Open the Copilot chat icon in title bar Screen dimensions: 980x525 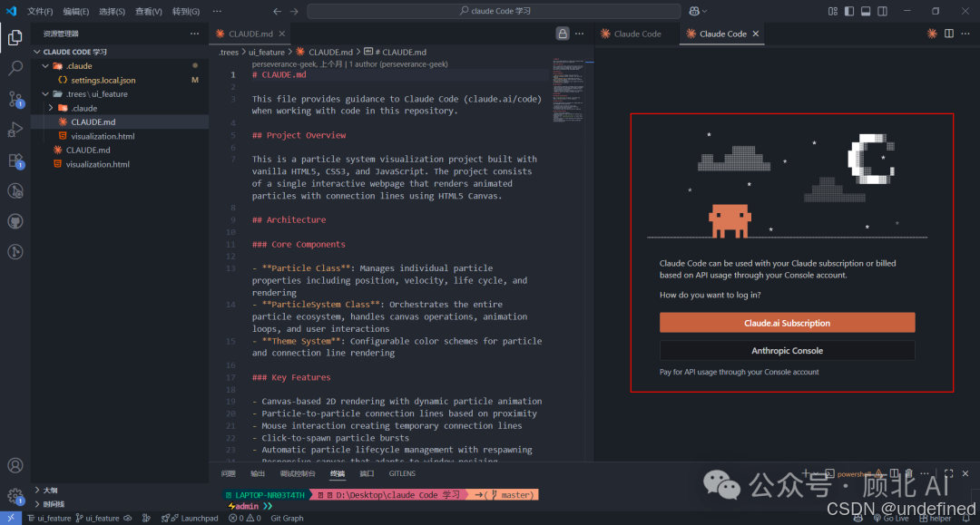point(694,11)
